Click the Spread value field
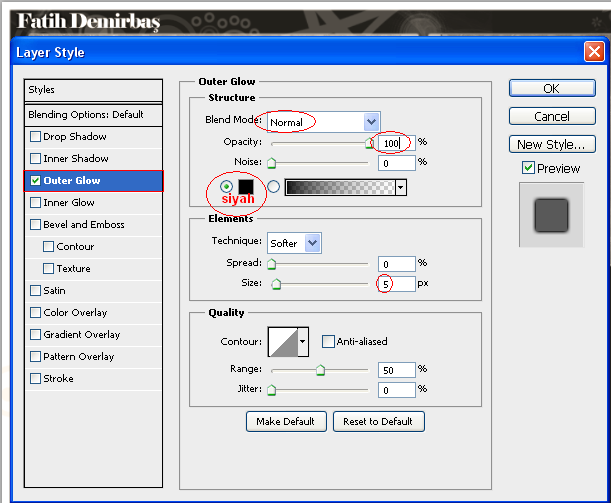Screen dimensions: 611x503 pyautogui.click(x=397, y=264)
